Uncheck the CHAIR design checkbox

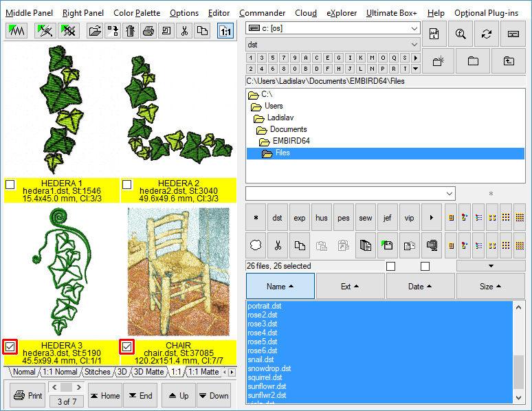pyautogui.click(x=127, y=347)
